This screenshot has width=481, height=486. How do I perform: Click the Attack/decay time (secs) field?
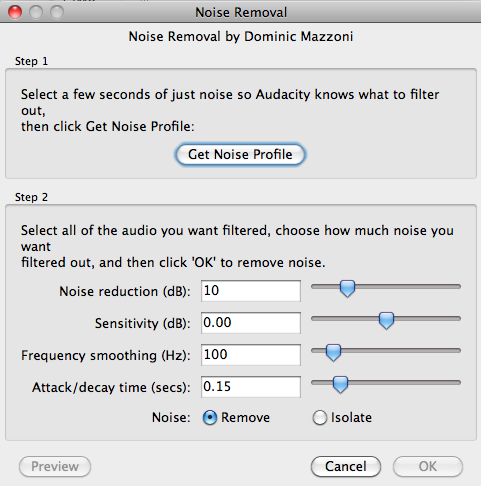(251, 387)
